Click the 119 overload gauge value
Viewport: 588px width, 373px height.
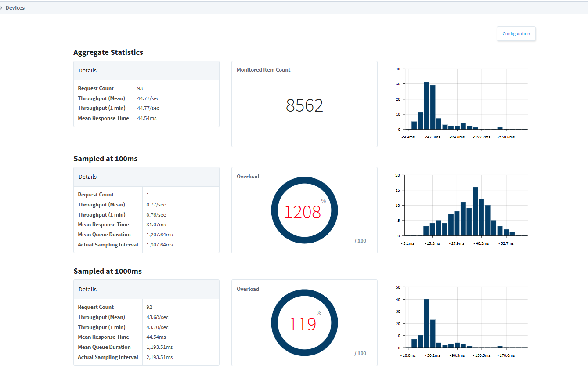pyautogui.click(x=303, y=324)
